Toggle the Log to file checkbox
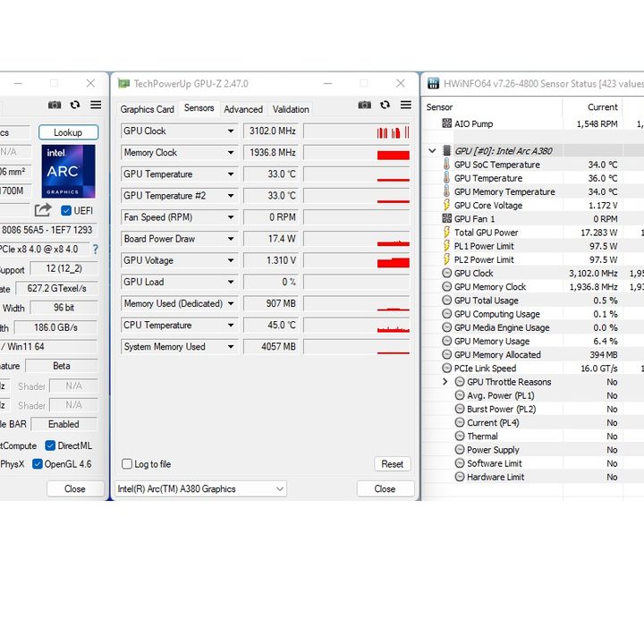644x644 pixels. click(x=127, y=463)
